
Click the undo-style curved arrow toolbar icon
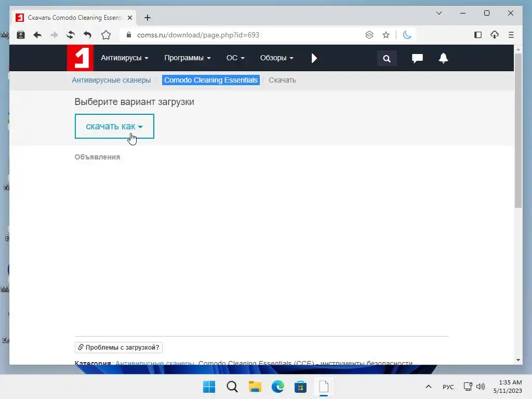[x=87, y=35]
